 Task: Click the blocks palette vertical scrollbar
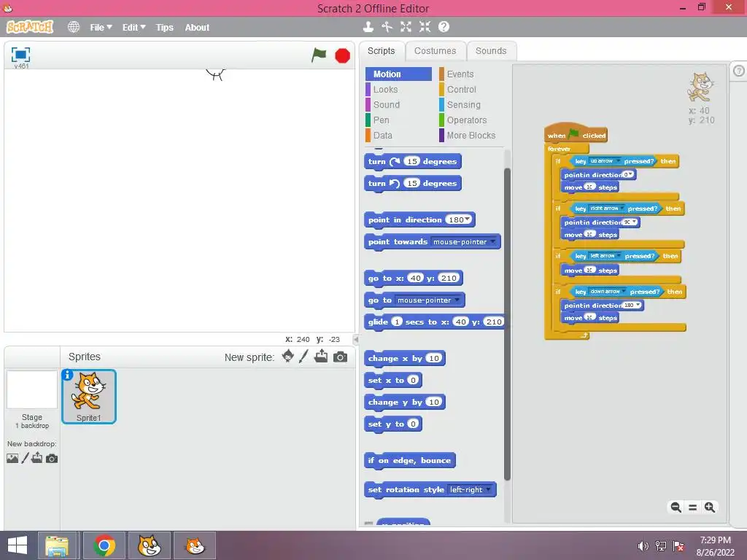point(507,324)
